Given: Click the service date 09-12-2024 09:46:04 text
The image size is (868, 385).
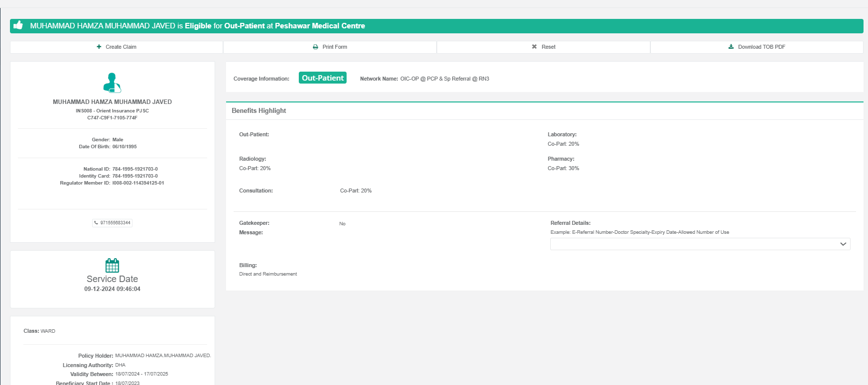Looking at the screenshot, I should pos(112,289).
